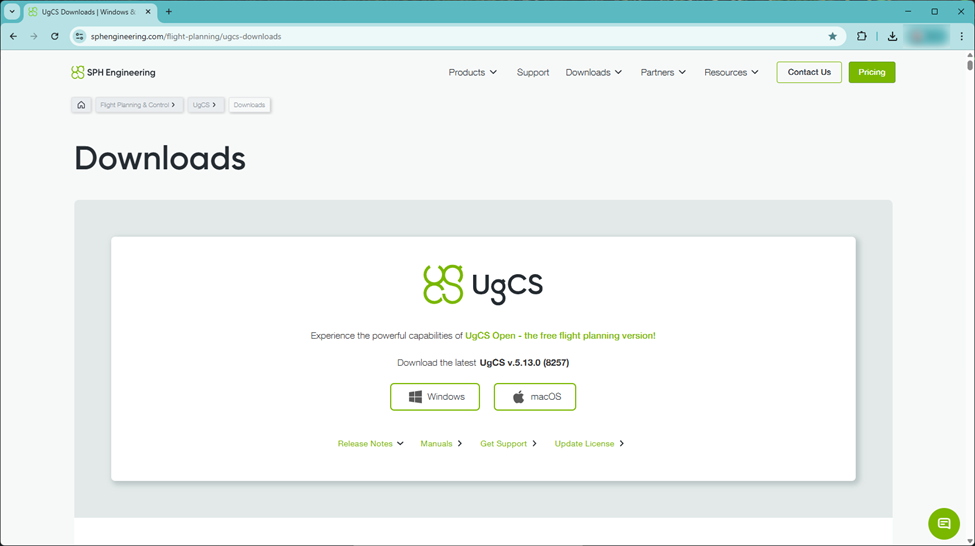Expand the Release Notes dropdown
This screenshot has width=975, height=546.
(371, 443)
